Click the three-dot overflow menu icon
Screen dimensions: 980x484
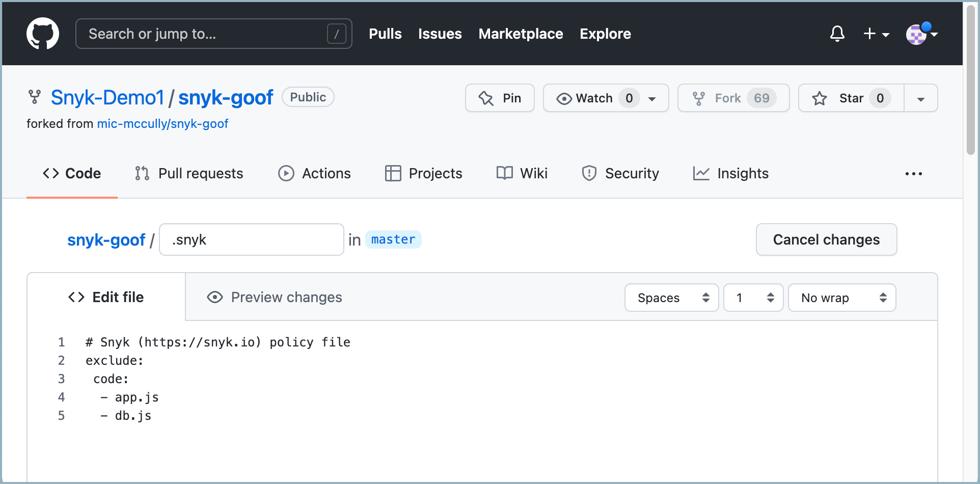point(913,174)
